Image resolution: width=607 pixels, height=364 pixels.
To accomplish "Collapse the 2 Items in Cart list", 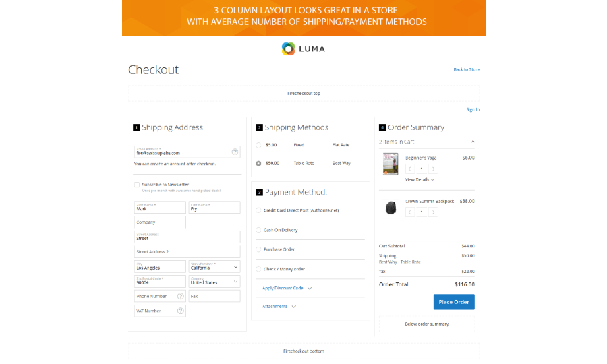I will [x=473, y=142].
